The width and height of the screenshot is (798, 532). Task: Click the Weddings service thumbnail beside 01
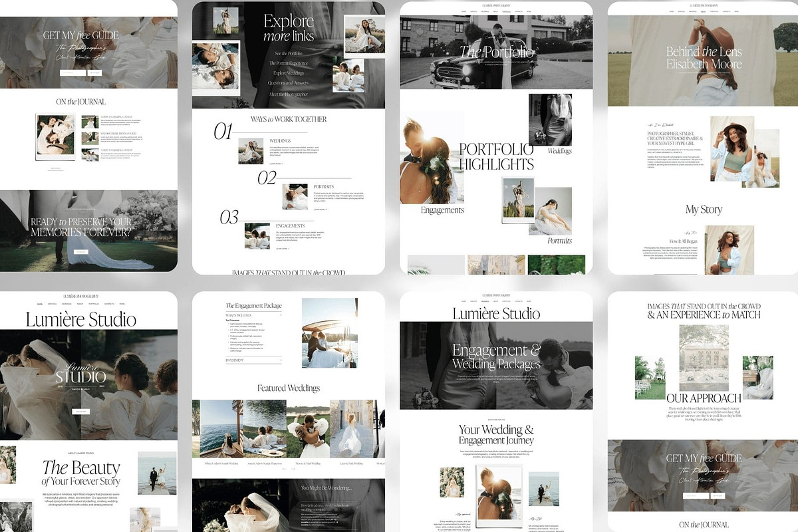[x=251, y=151]
